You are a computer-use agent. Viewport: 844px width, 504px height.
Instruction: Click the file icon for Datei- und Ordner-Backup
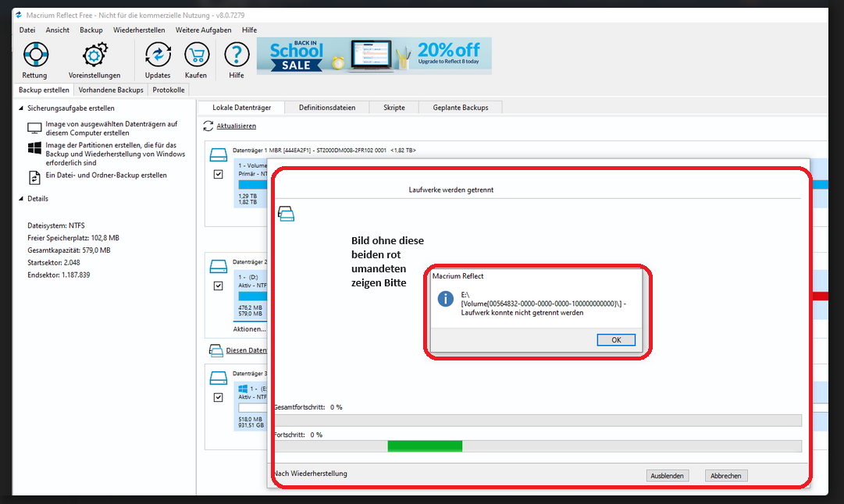pos(34,177)
